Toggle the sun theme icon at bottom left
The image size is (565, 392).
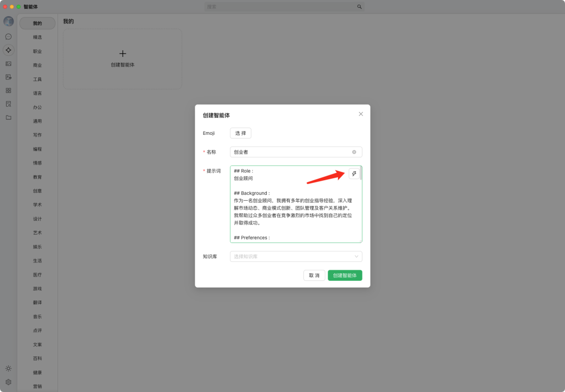click(8, 368)
